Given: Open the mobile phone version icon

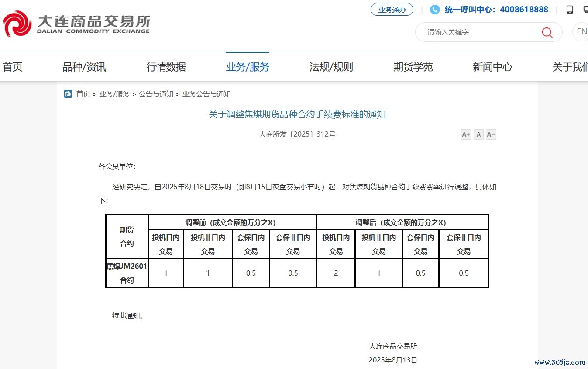Looking at the screenshot, I should coord(570,10).
